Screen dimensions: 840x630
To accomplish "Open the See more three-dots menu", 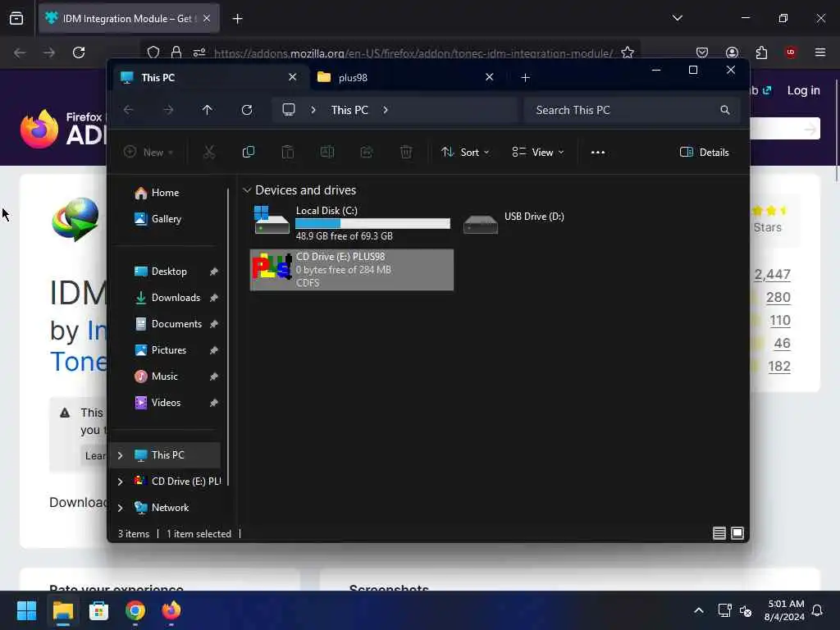I will (x=598, y=152).
